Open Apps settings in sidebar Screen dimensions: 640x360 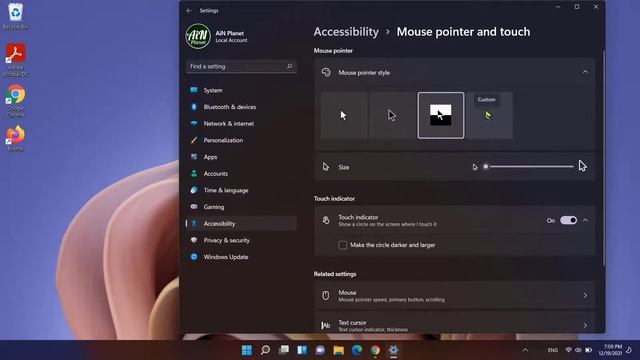[241, 157]
